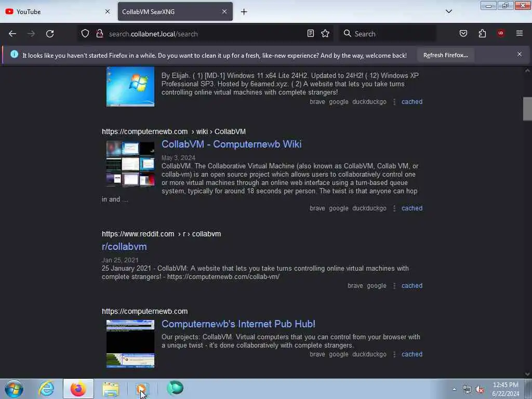Open uBlock Origin extension icon
Image resolution: width=532 pixels, height=399 pixels.
click(x=501, y=33)
